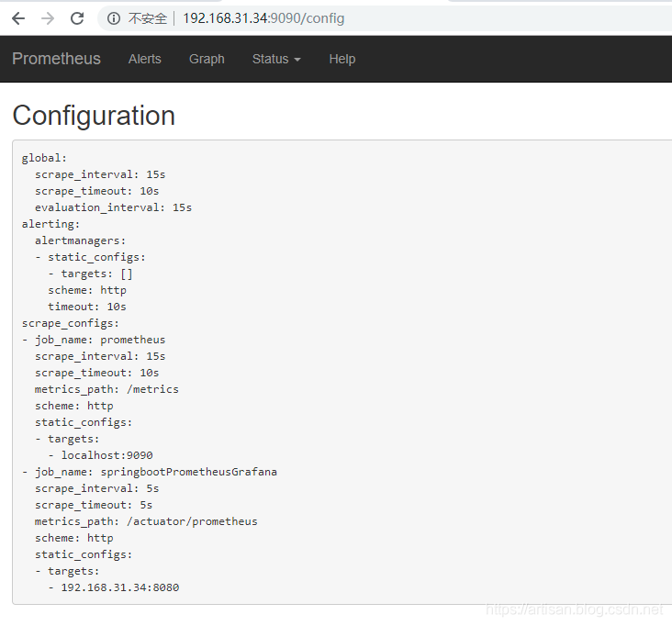Switch to the Graph page
Viewport: 672px width, 626px height.
(x=207, y=59)
